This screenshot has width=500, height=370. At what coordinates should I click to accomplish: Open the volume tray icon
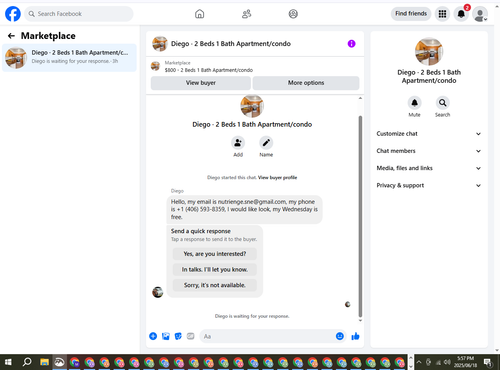447,362
